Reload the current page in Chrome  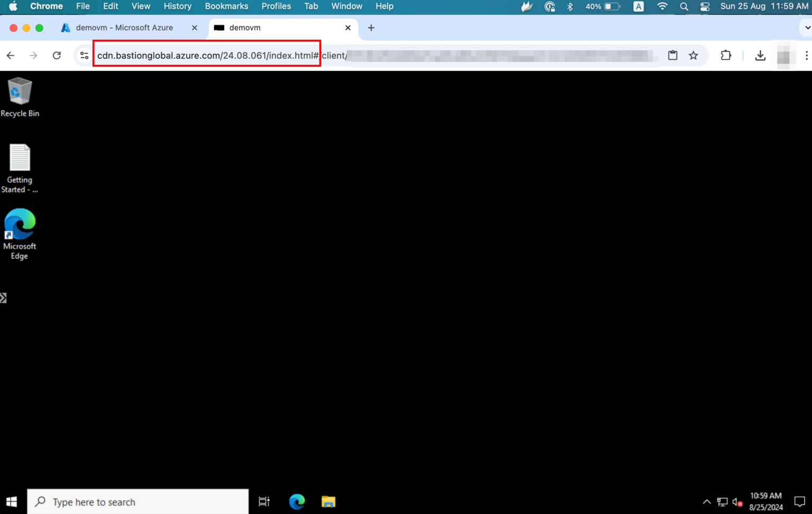[57, 55]
